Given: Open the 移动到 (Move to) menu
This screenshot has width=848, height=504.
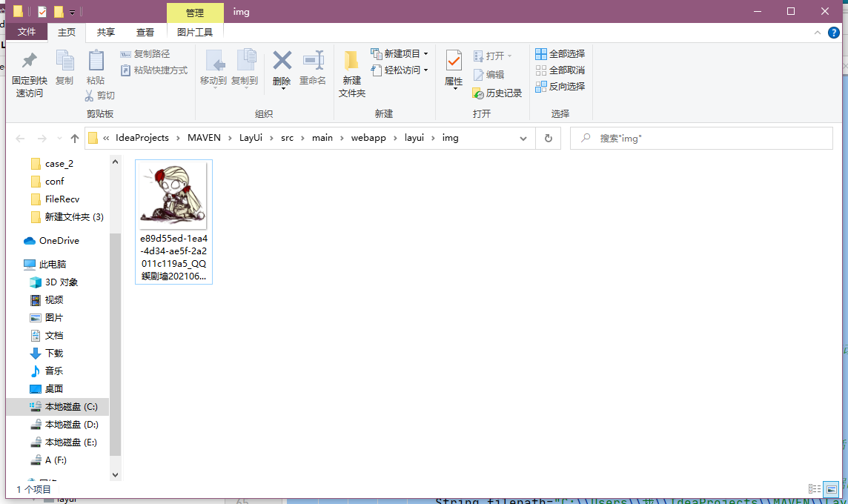Looking at the screenshot, I should [213, 68].
